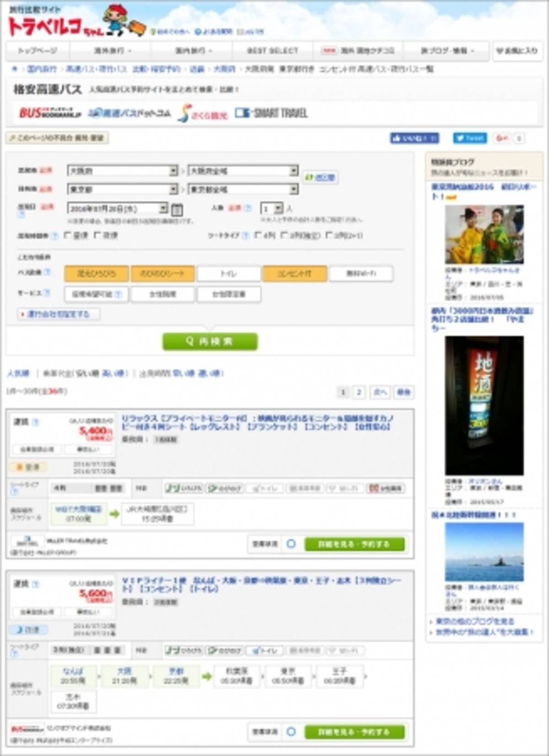Click the トイレ feature icon in 5,600円 result
The width and height of the screenshot is (549, 756).
point(264,651)
